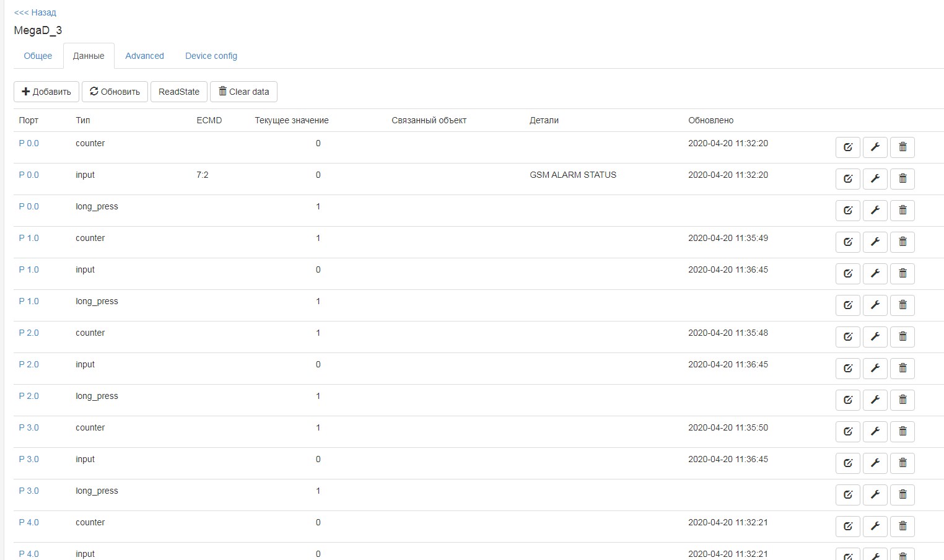This screenshot has height=560, width=944.
Task: Edit the P 2.0 input row
Action: 847,368
